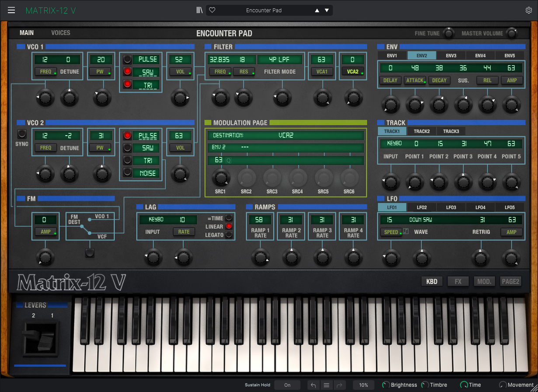This screenshot has height=392, width=538.
Task: Open the edit history list icon
Action: coord(326,385)
